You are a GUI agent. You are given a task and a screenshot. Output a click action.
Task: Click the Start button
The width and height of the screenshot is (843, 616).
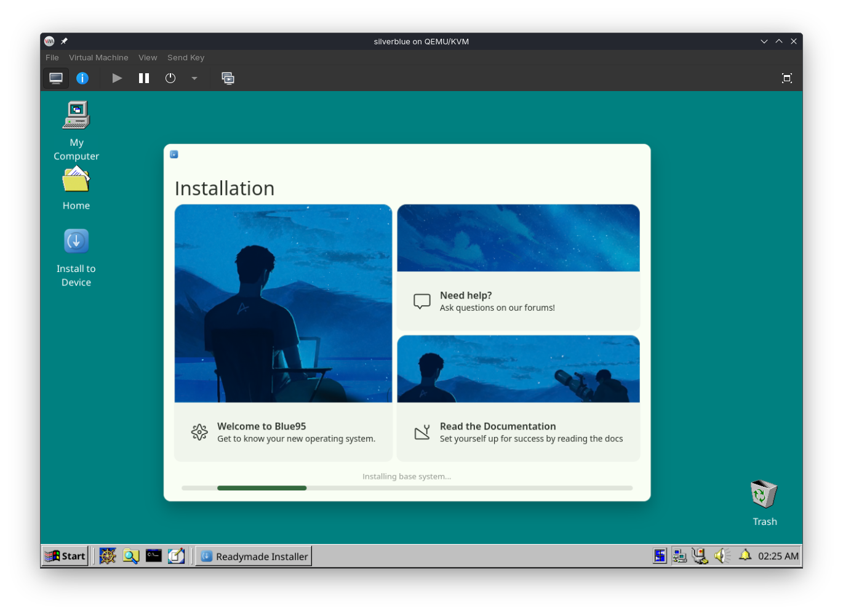coord(65,556)
